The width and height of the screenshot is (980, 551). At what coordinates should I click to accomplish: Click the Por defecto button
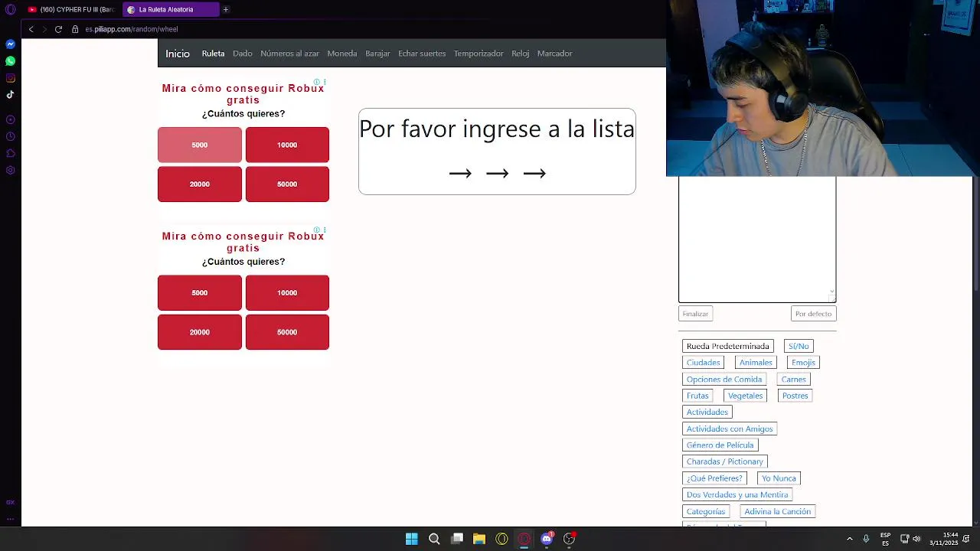[813, 314]
